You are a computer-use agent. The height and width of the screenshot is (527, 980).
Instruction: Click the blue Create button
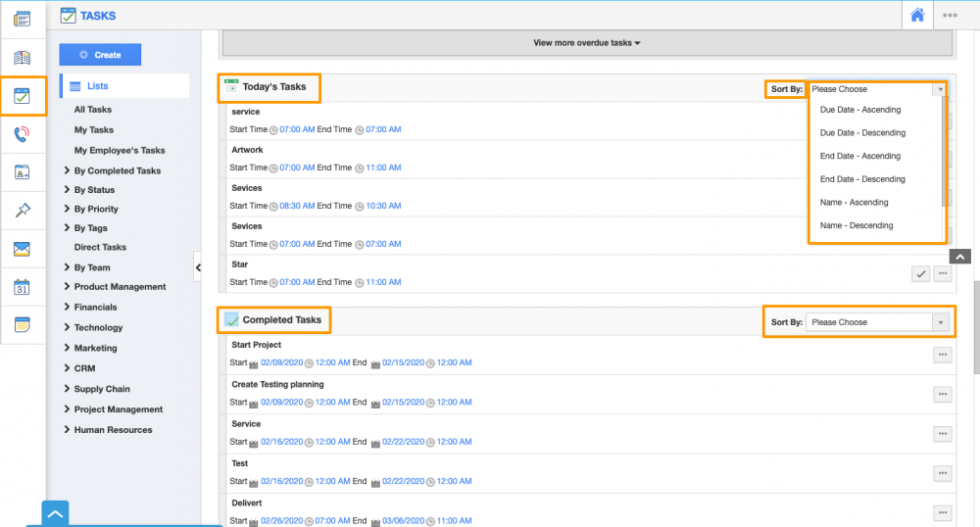(x=100, y=55)
